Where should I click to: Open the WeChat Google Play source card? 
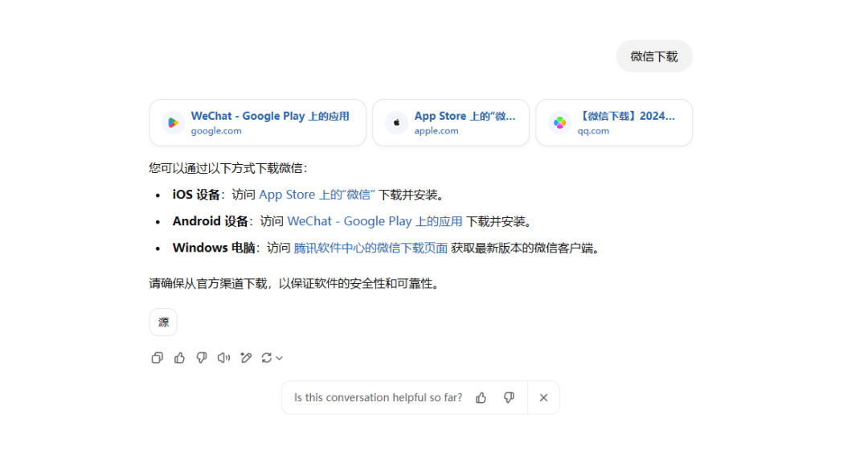coord(257,122)
